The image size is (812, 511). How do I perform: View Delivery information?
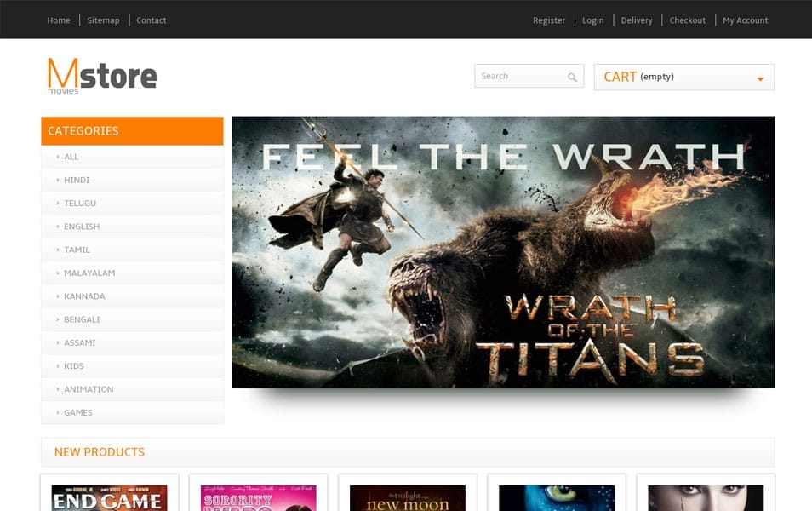pyautogui.click(x=637, y=20)
